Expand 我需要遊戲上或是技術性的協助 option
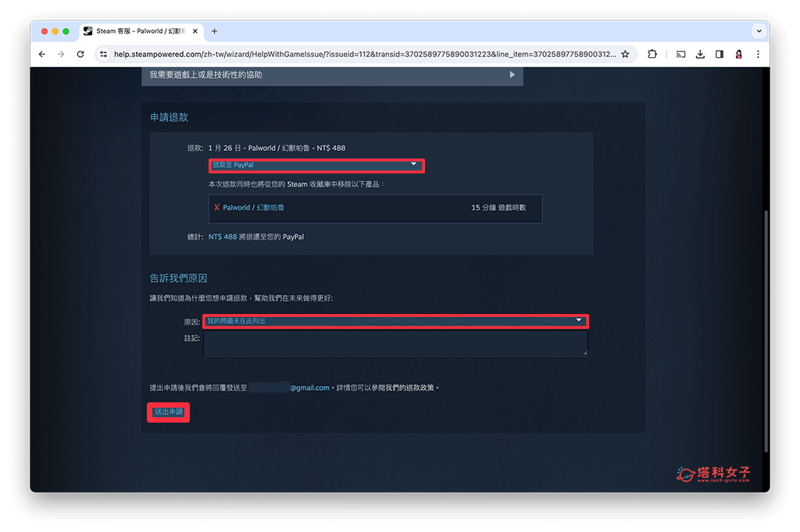 point(332,75)
